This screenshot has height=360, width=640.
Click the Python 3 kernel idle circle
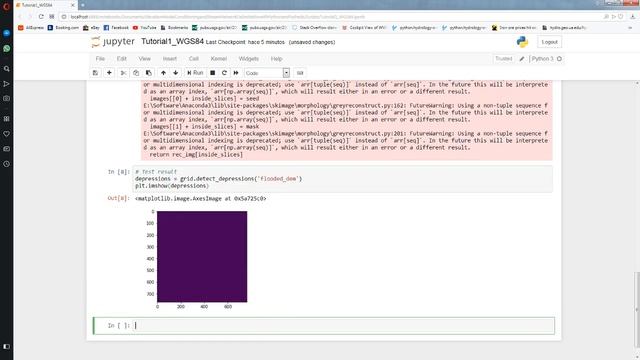pos(559,59)
